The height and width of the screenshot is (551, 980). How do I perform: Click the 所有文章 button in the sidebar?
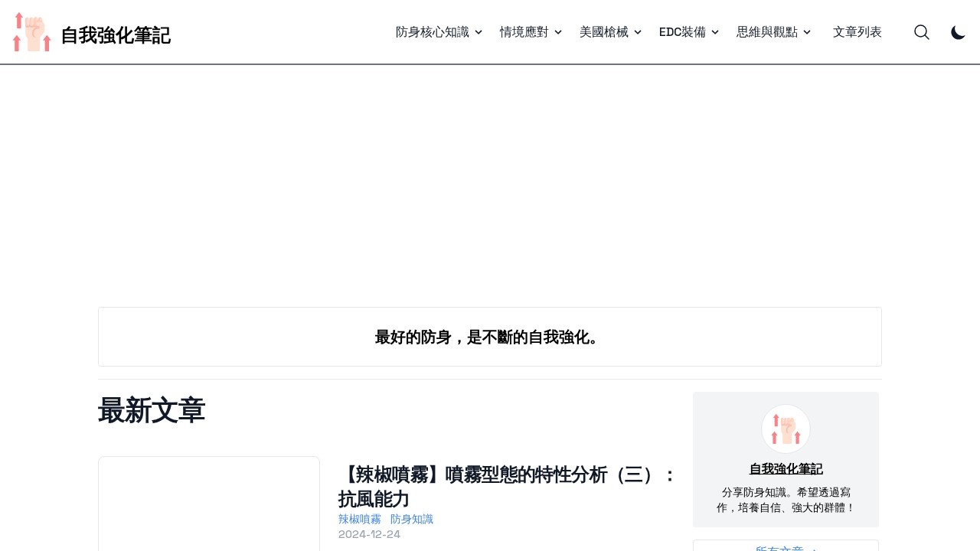click(x=785, y=547)
